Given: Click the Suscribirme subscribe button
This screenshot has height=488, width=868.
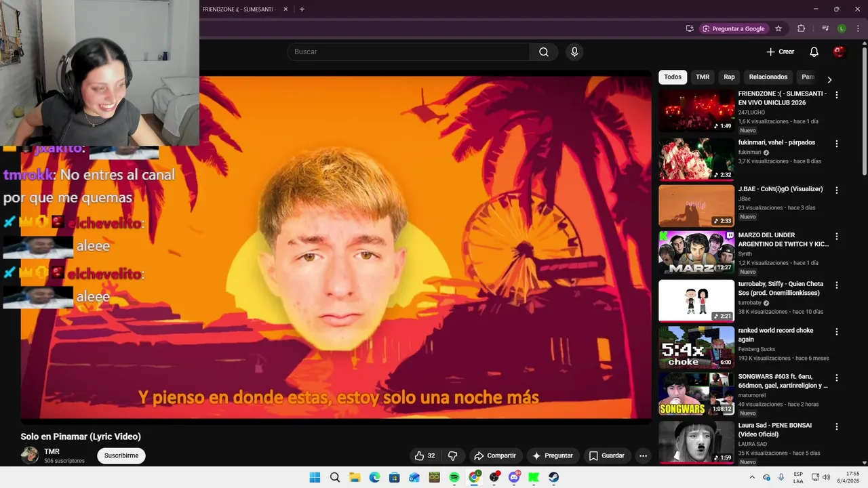Looking at the screenshot, I should pos(121,456).
